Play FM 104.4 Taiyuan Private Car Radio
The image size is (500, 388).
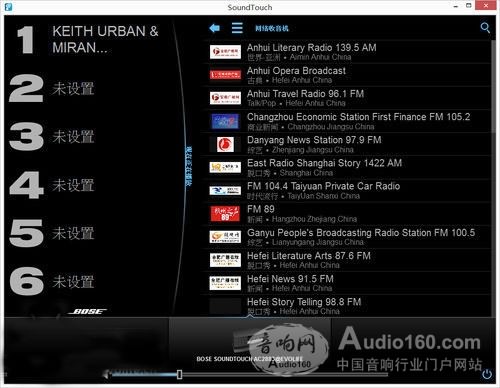click(347, 190)
